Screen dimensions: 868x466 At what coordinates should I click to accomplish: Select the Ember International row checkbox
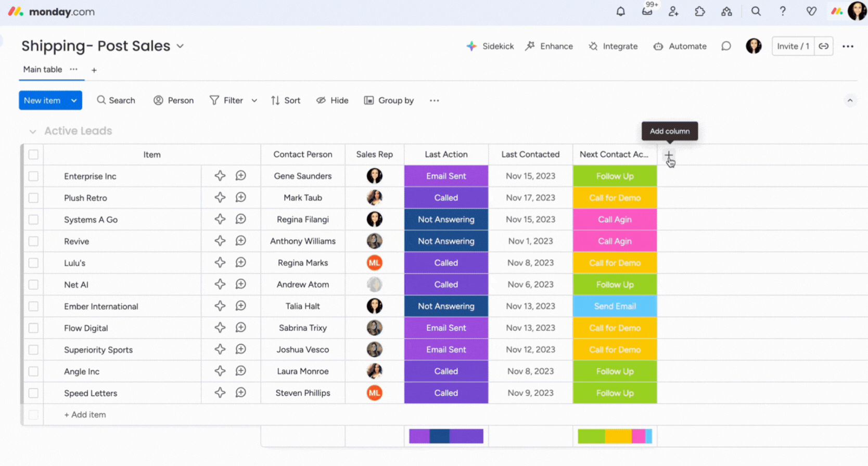(33, 306)
